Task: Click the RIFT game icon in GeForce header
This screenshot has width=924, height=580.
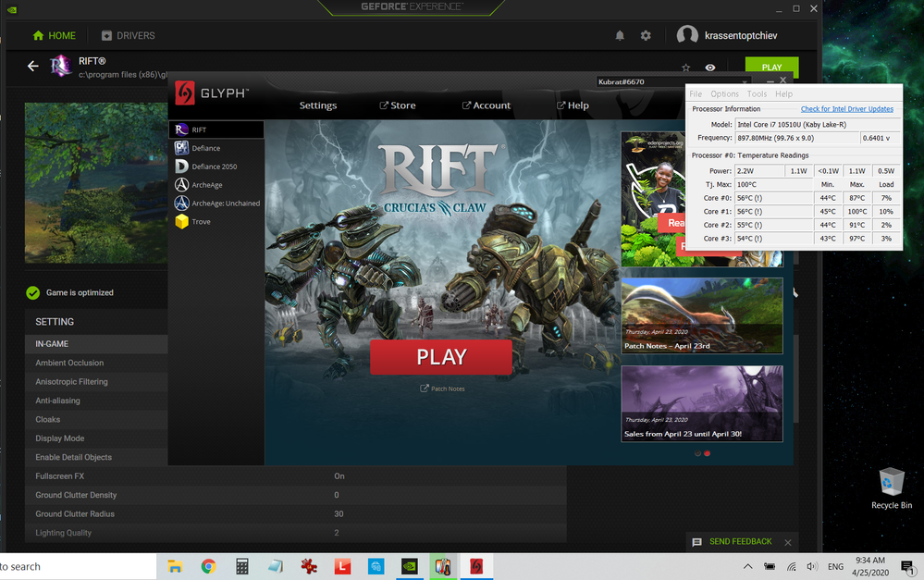Action: 61,66
